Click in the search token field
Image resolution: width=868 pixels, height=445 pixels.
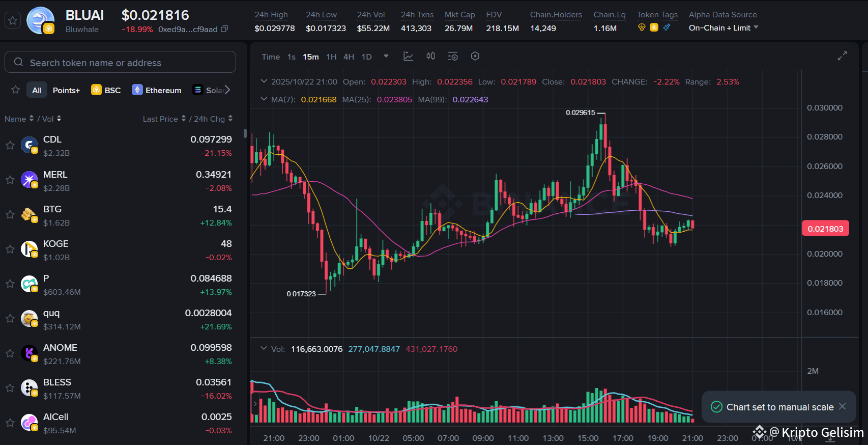[x=120, y=62]
